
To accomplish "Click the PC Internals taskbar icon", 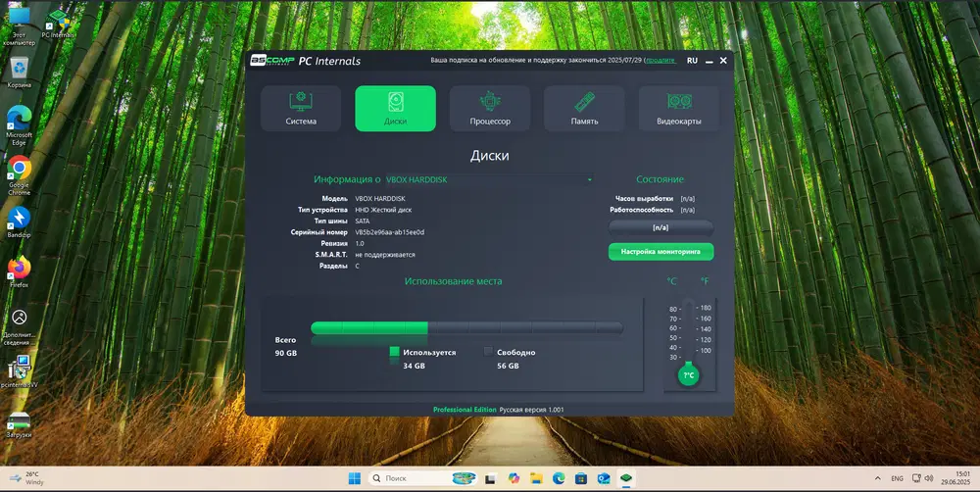I will 626,478.
